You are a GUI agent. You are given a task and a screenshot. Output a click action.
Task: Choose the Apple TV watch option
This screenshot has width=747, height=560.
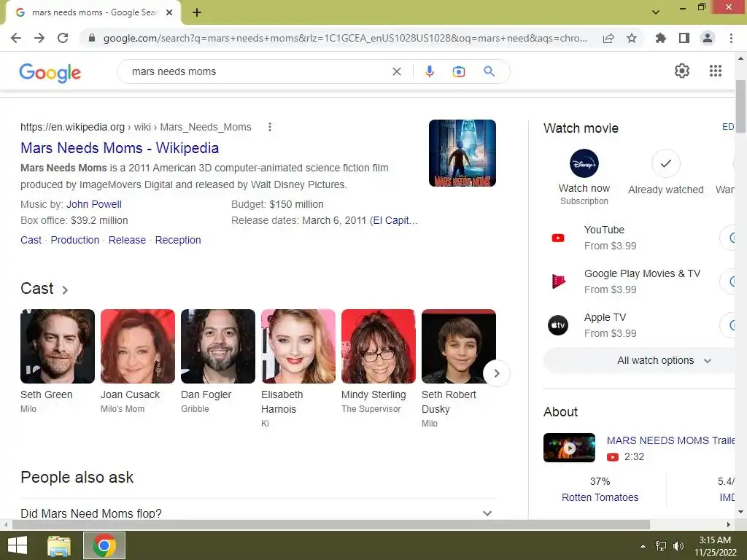pyautogui.click(x=640, y=325)
